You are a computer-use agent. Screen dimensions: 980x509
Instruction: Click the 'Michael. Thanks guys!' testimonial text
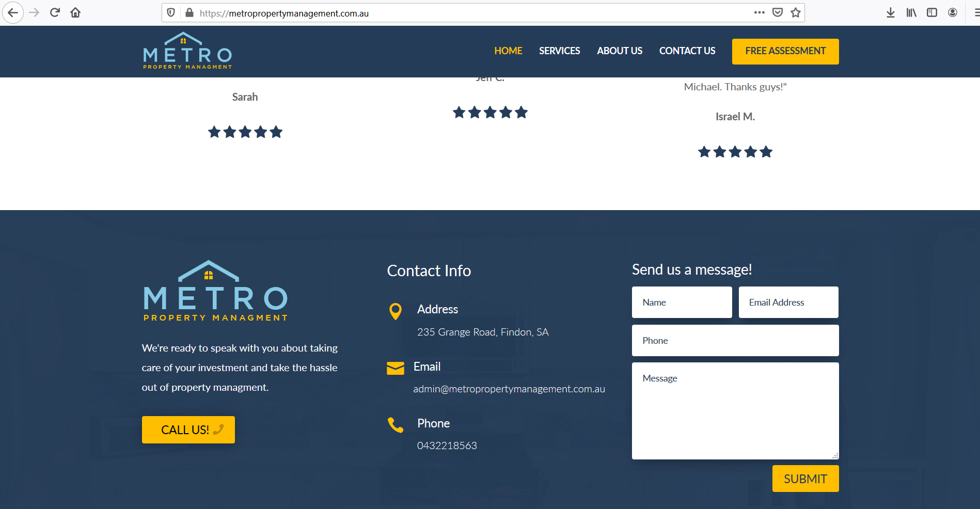click(735, 87)
